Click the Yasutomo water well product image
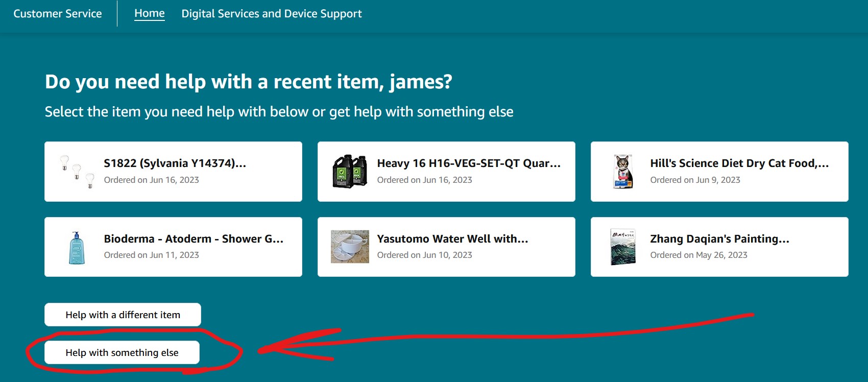 pos(350,247)
